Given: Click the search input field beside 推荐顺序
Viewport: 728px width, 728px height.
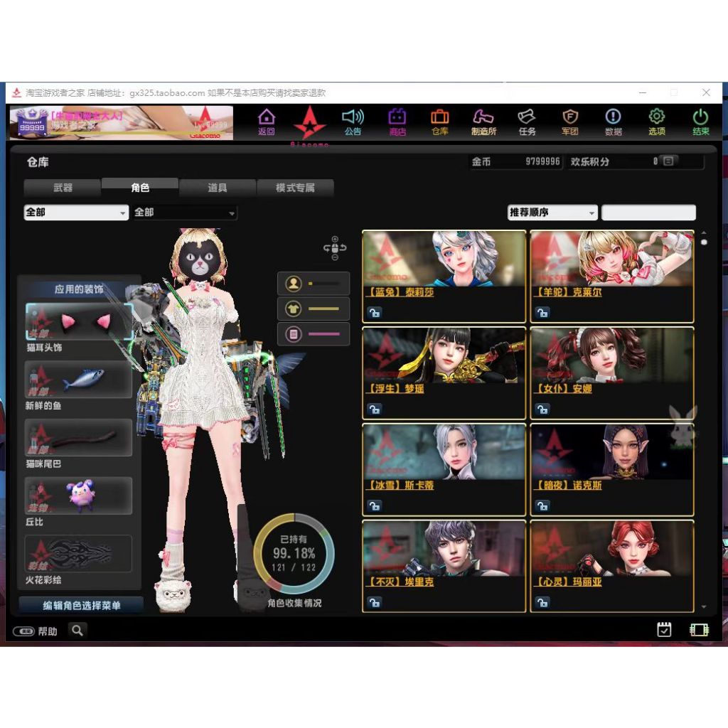Looking at the screenshot, I should click(648, 213).
